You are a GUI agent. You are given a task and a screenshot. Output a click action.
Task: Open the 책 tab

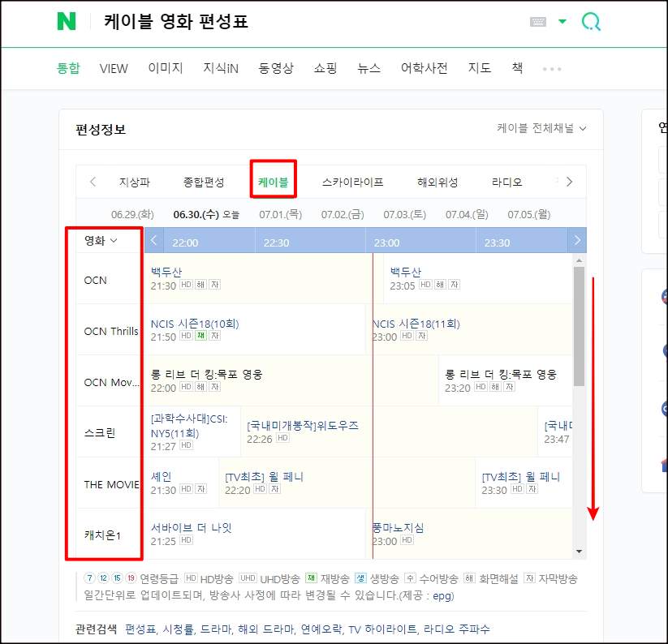(517, 67)
